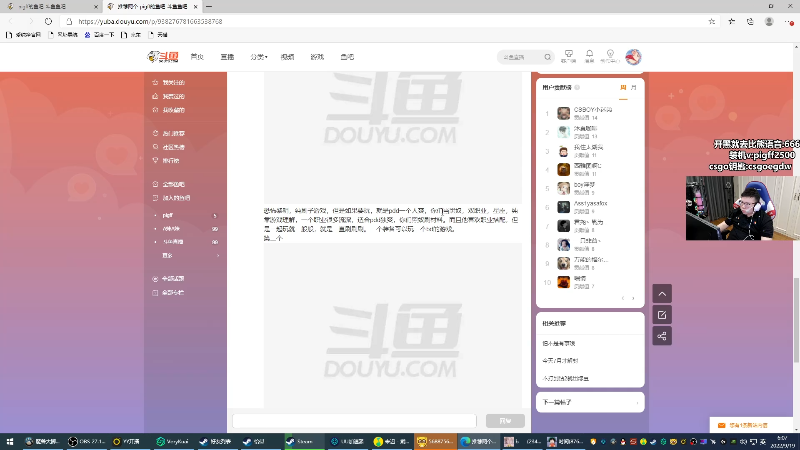Open 视频 in Douyu navigation
This screenshot has height=450, width=800.
click(x=287, y=57)
